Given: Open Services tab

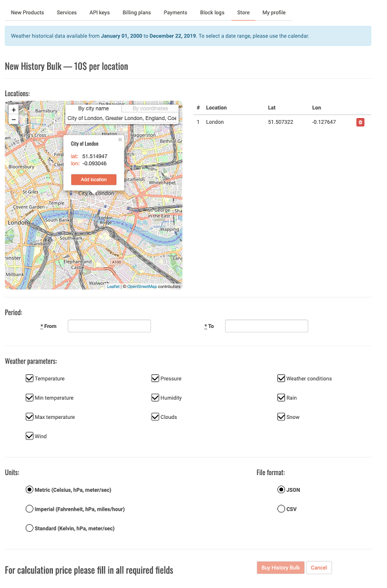Looking at the screenshot, I should coord(66,12).
